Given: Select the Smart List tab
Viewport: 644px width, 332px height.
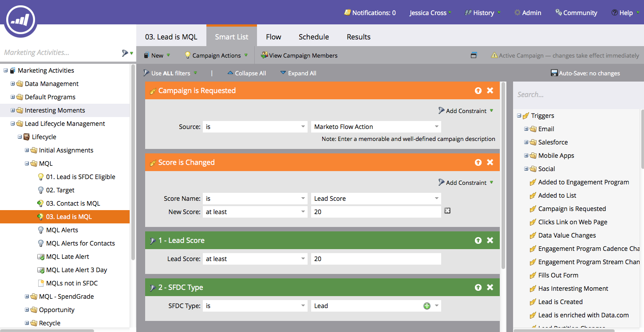Looking at the screenshot, I should click(x=232, y=36).
